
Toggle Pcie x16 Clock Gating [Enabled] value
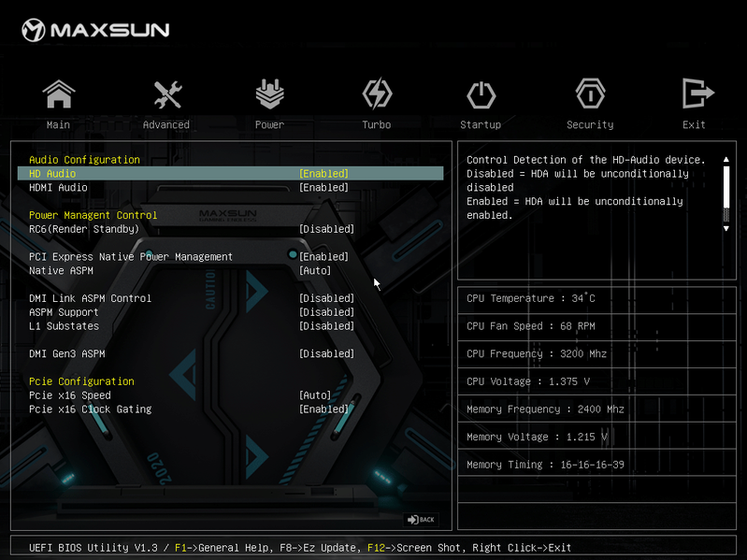pos(324,409)
